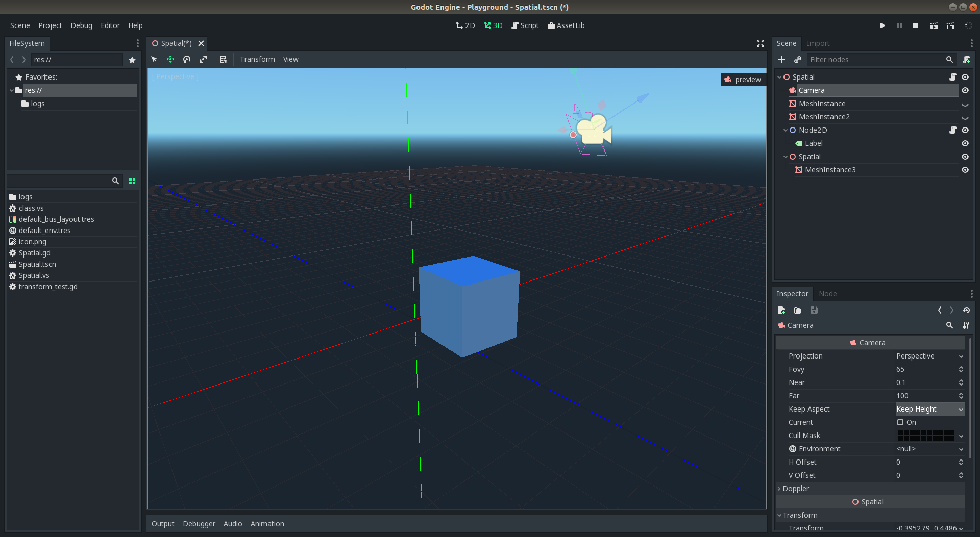Add a new child node in Scene dock

point(781,60)
